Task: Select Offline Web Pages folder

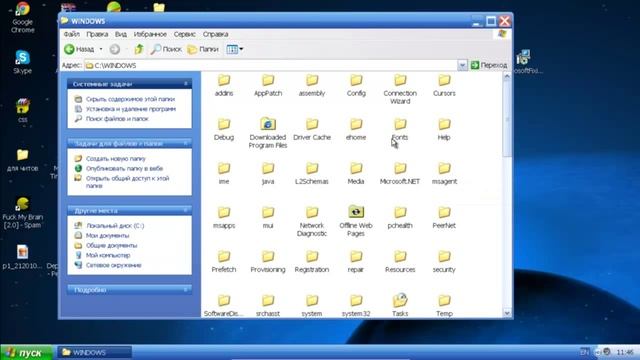Action: click(356, 221)
